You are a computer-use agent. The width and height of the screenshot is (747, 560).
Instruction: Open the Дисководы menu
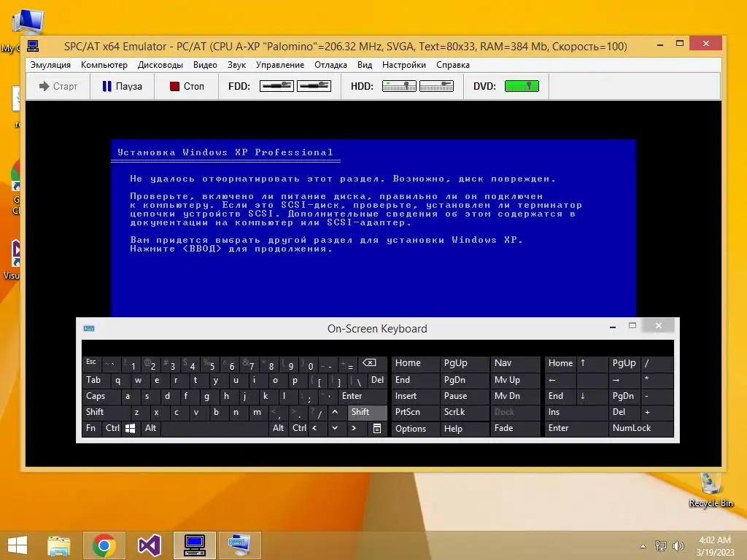pos(160,65)
